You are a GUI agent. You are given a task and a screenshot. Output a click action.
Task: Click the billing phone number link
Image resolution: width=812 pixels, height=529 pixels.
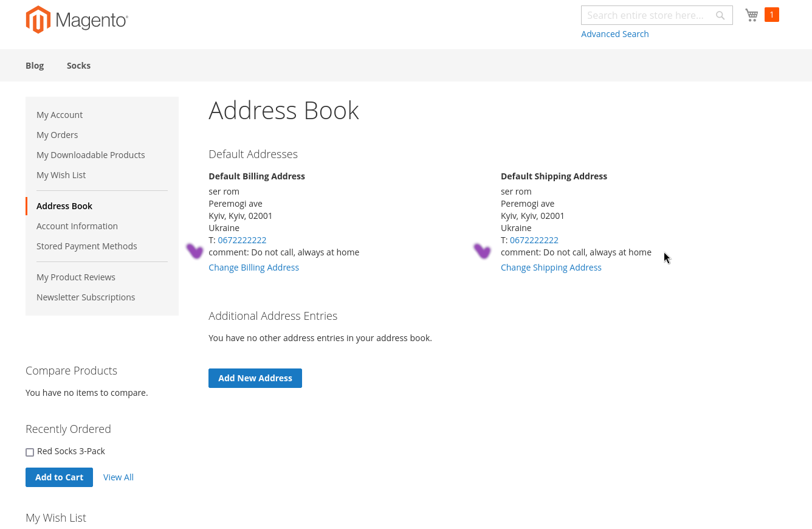[242, 240]
